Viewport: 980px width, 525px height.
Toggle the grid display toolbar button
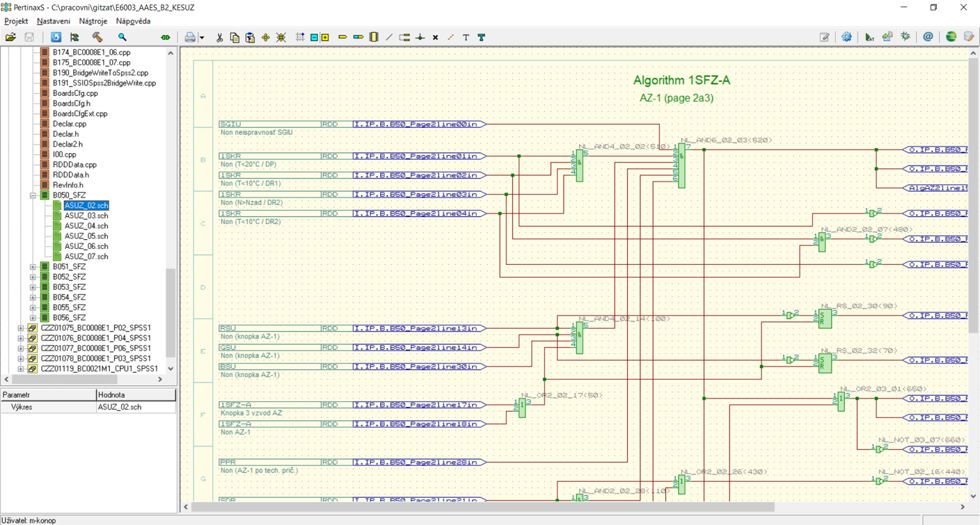[300, 38]
